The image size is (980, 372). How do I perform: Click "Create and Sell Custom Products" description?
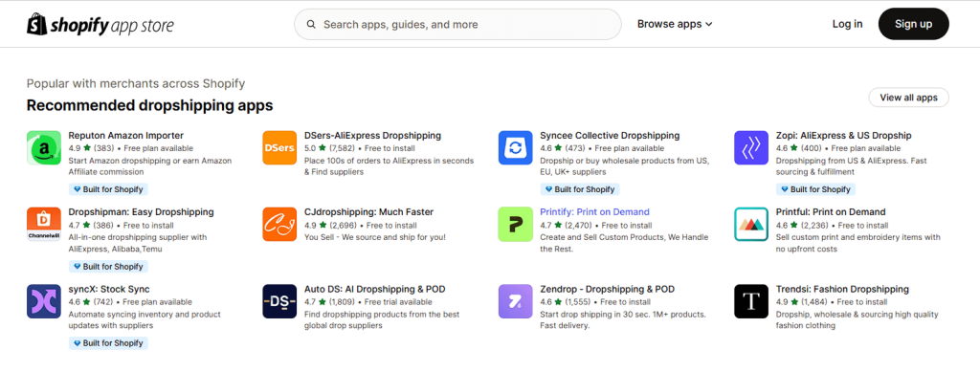(624, 243)
